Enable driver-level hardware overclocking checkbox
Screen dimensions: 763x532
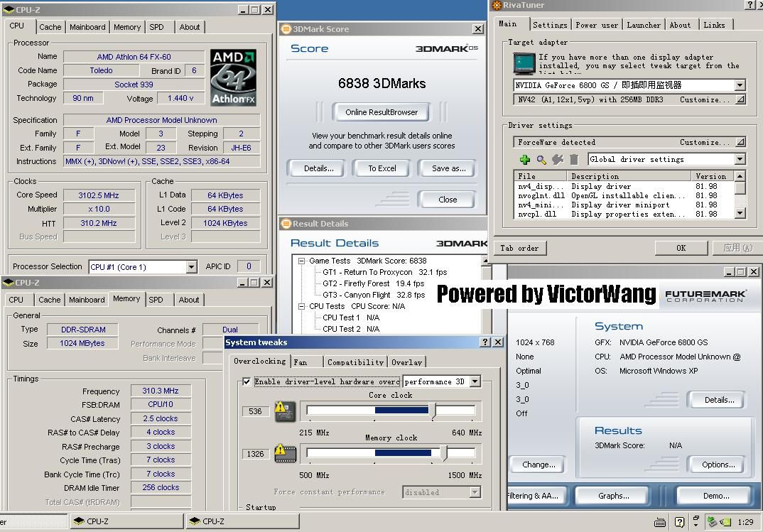(x=247, y=381)
